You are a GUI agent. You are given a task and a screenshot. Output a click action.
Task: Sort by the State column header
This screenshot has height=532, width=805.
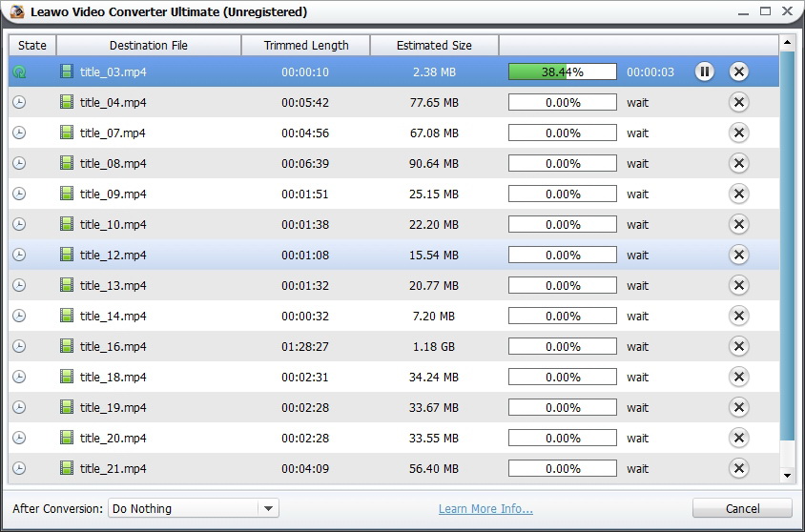(32, 45)
